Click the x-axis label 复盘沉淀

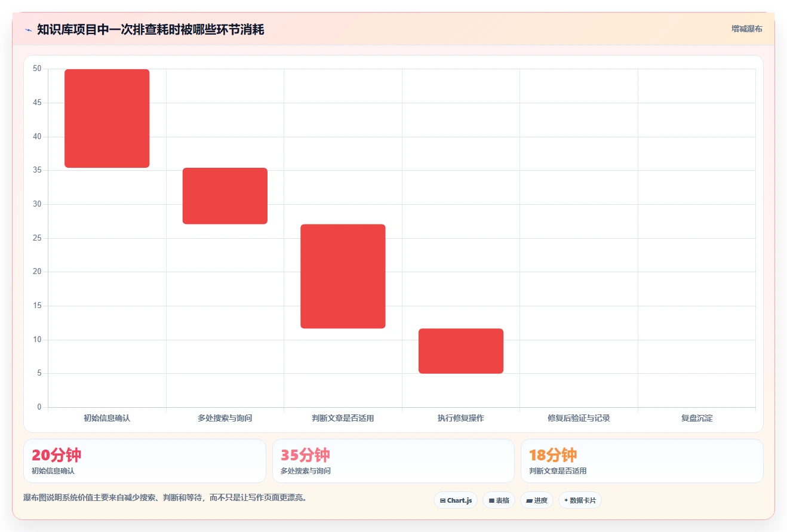point(697,418)
